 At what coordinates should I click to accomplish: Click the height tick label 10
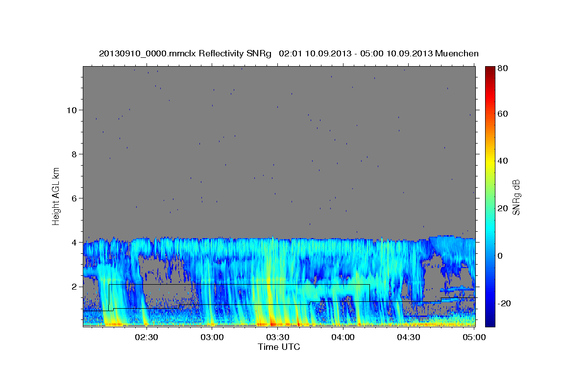[72, 110]
